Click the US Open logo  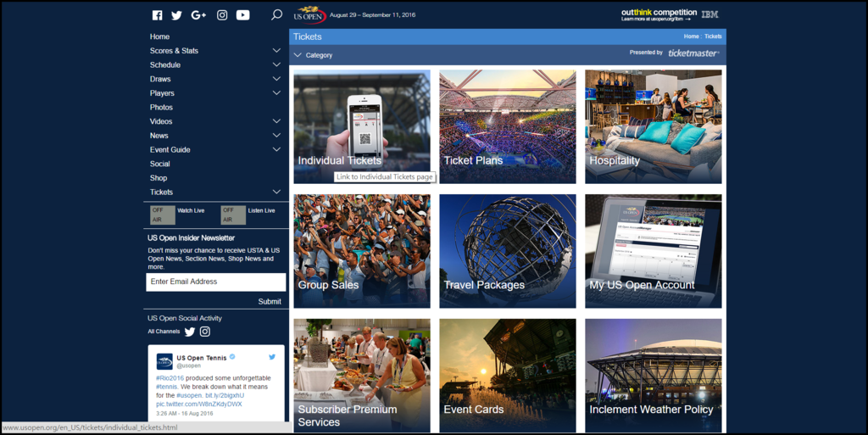309,14
